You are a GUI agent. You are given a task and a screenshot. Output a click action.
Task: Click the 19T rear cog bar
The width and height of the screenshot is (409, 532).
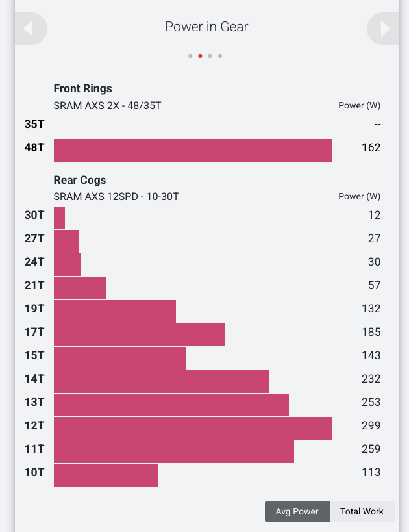tap(114, 311)
